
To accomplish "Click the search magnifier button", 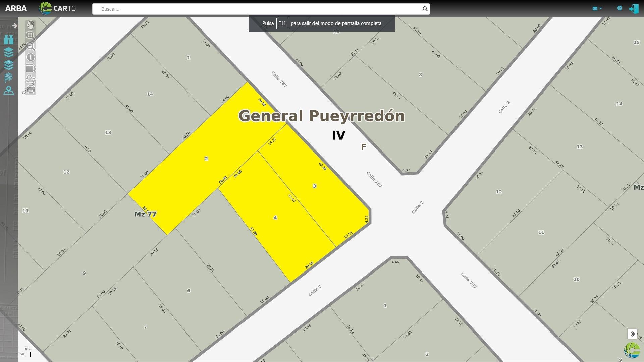I will click(425, 9).
